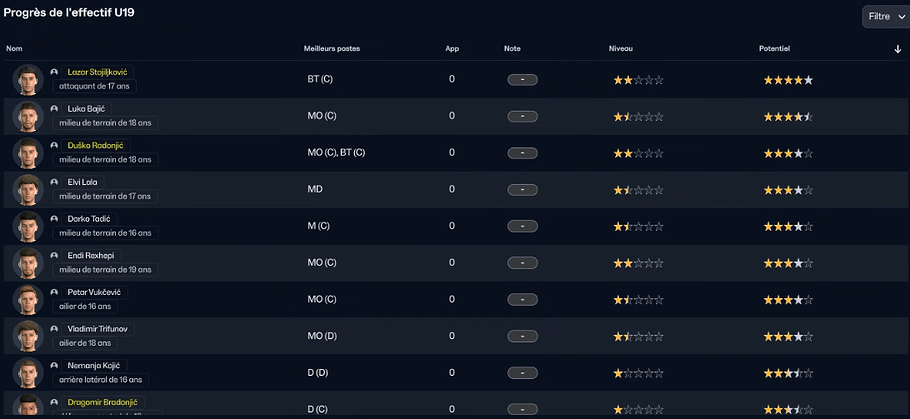910x419 pixels.
Task: Click person icon beside Elvi Lala
Action: coord(54,182)
